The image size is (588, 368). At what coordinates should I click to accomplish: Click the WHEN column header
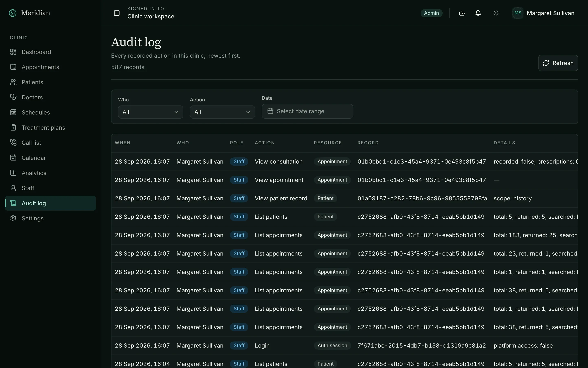(122, 143)
